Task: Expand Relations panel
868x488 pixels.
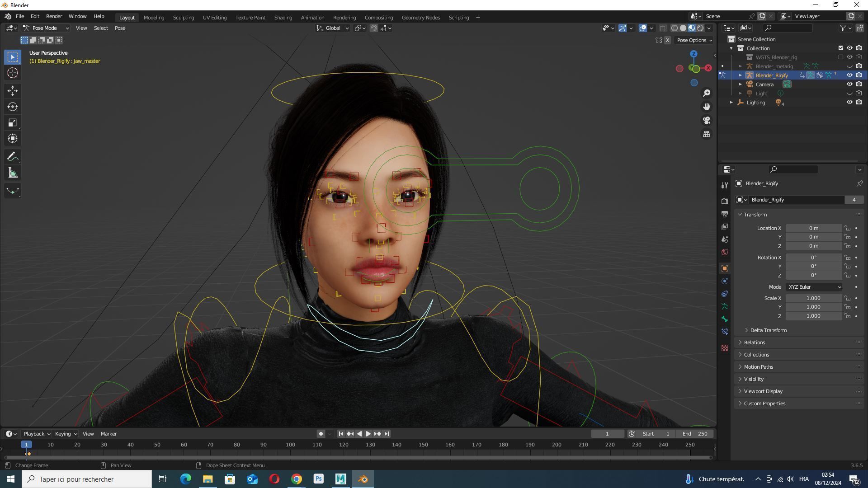Action: coord(755,343)
